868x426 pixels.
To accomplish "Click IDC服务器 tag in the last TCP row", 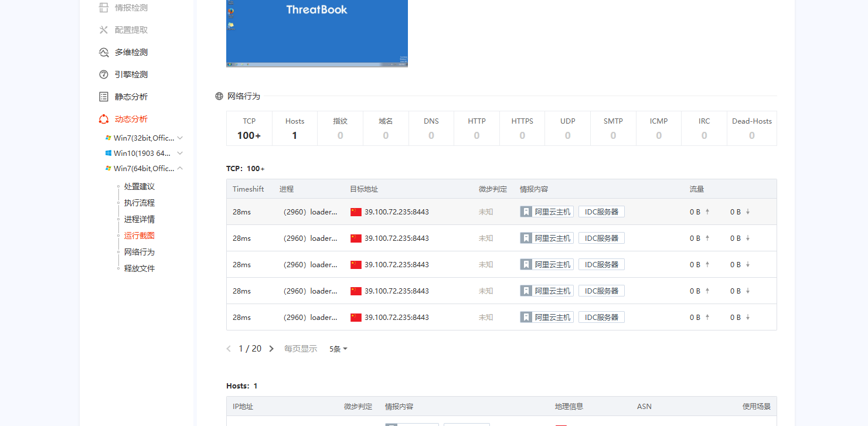I will click(x=601, y=317).
